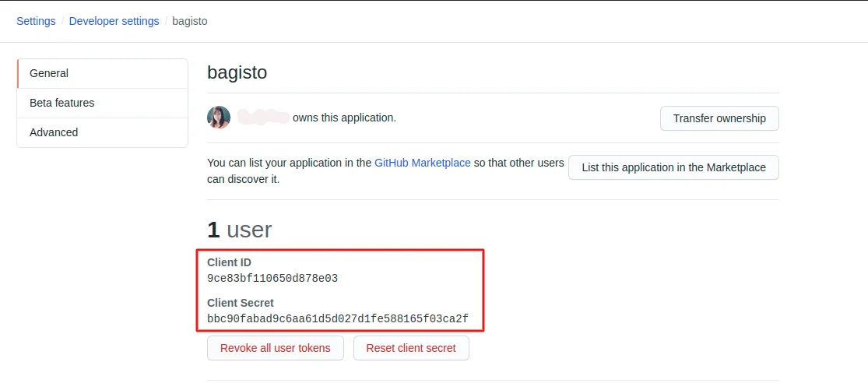Click the Client ID value text
Viewport: 868px width, 383px height.
pos(272,278)
